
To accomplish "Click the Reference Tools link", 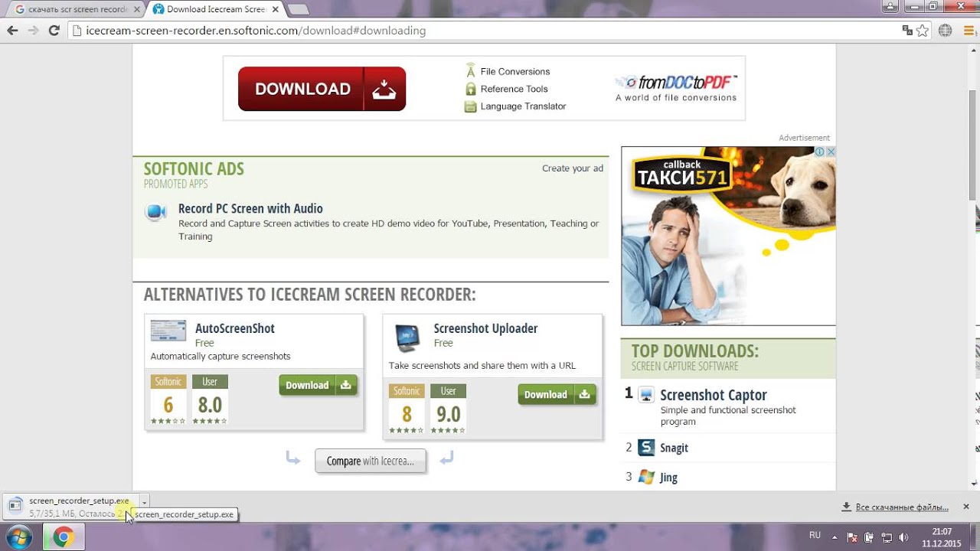I will pyautogui.click(x=514, y=89).
